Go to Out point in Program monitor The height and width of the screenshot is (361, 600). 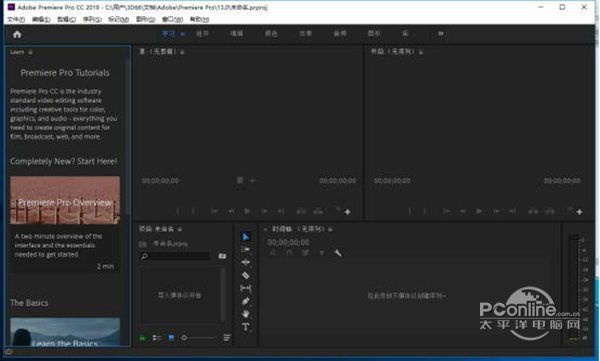(512, 211)
